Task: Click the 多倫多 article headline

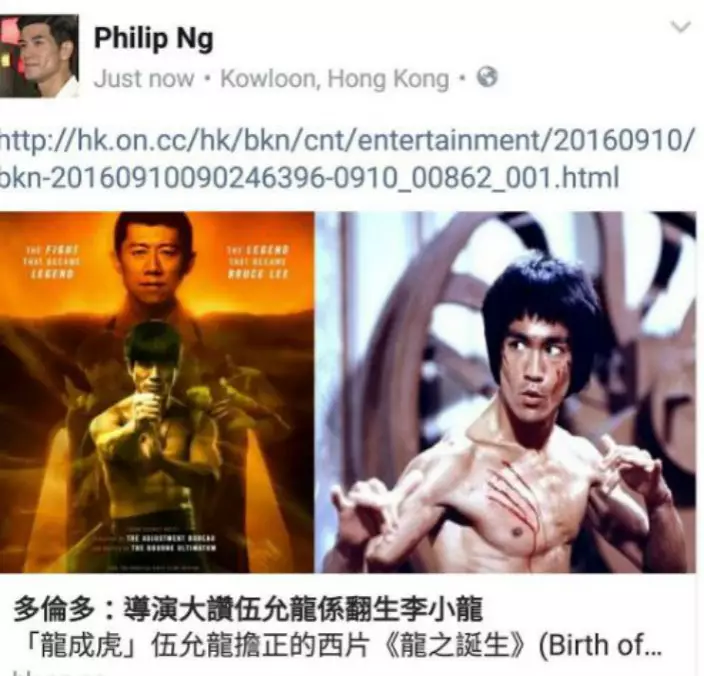Action: pos(248,609)
